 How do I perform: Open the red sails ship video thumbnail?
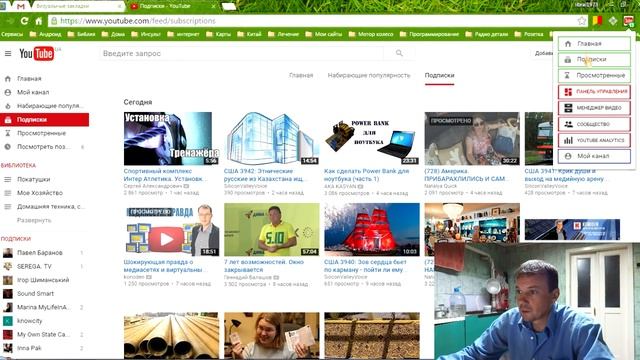(372, 230)
